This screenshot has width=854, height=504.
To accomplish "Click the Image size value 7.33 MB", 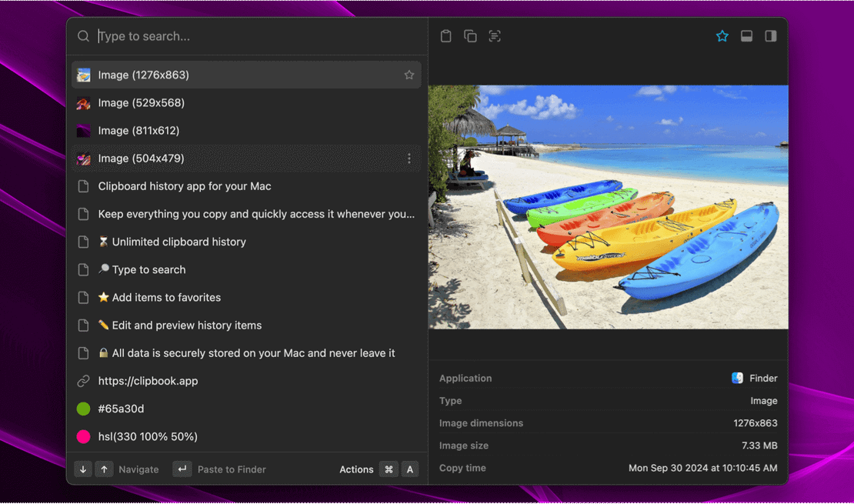I will (759, 446).
